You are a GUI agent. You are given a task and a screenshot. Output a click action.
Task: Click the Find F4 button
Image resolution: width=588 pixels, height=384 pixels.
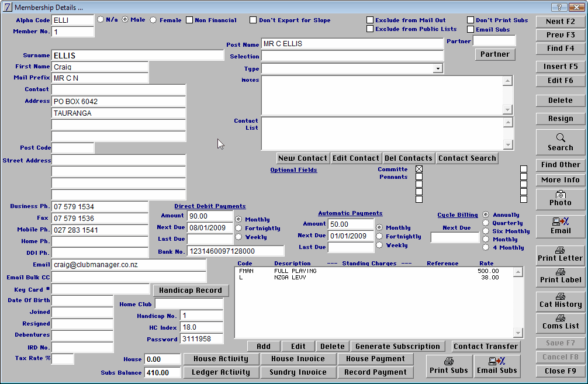[561, 49]
